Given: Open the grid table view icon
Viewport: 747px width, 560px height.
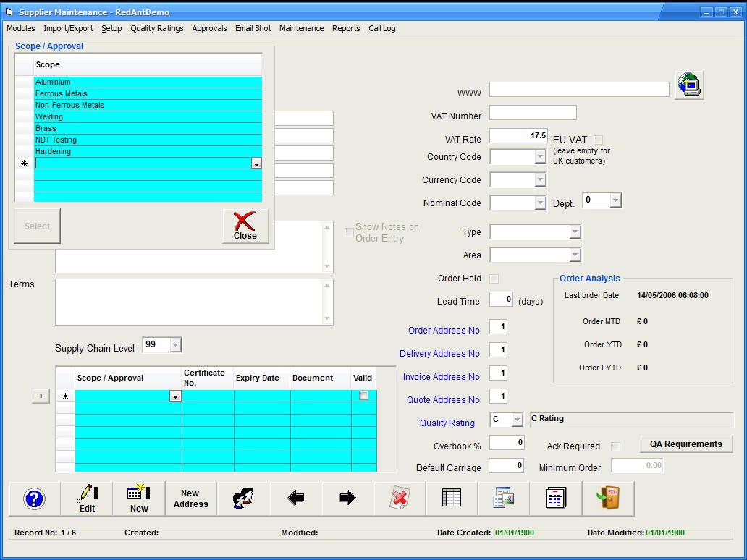Looking at the screenshot, I should pos(452,499).
